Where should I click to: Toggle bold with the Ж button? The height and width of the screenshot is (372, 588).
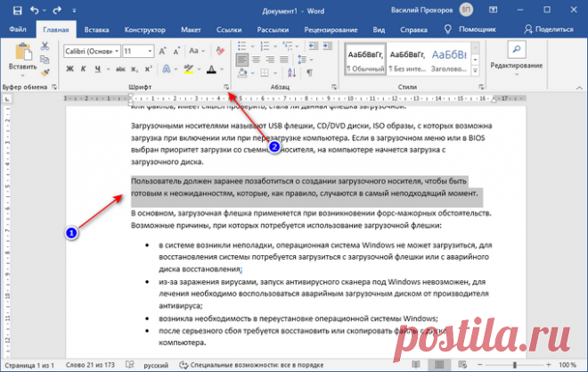coord(69,69)
